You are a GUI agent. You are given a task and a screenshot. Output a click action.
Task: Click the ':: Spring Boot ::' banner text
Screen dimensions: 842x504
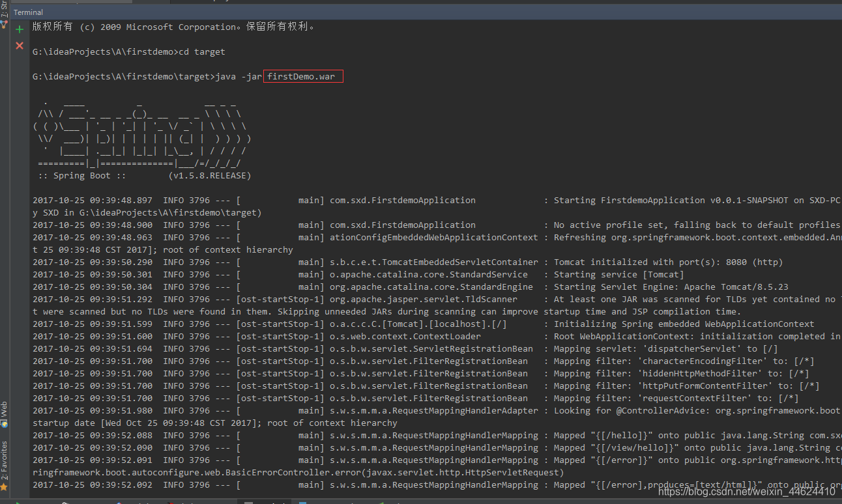[x=82, y=176]
